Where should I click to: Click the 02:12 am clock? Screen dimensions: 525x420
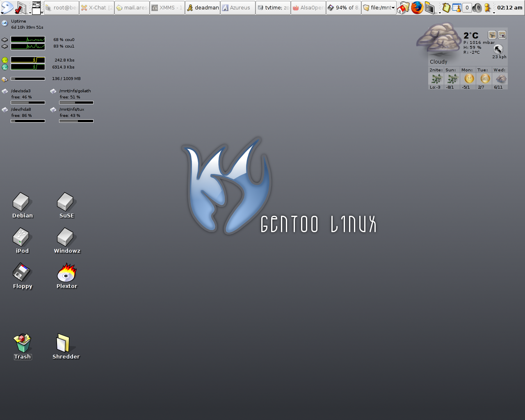click(x=510, y=7)
